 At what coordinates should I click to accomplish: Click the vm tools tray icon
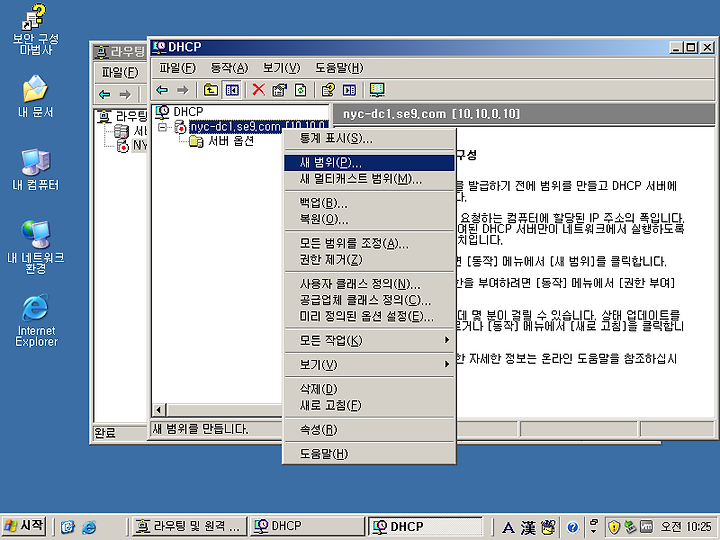coord(646,527)
